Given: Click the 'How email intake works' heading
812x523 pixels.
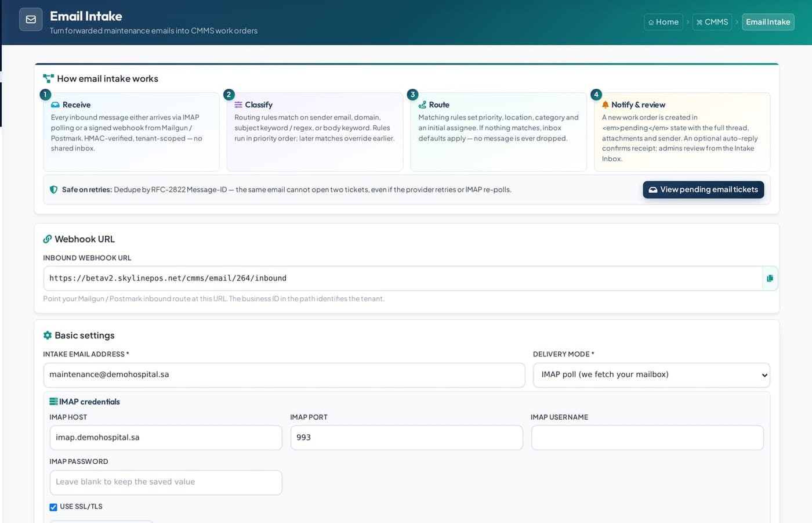Looking at the screenshot, I should coord(107,79).
